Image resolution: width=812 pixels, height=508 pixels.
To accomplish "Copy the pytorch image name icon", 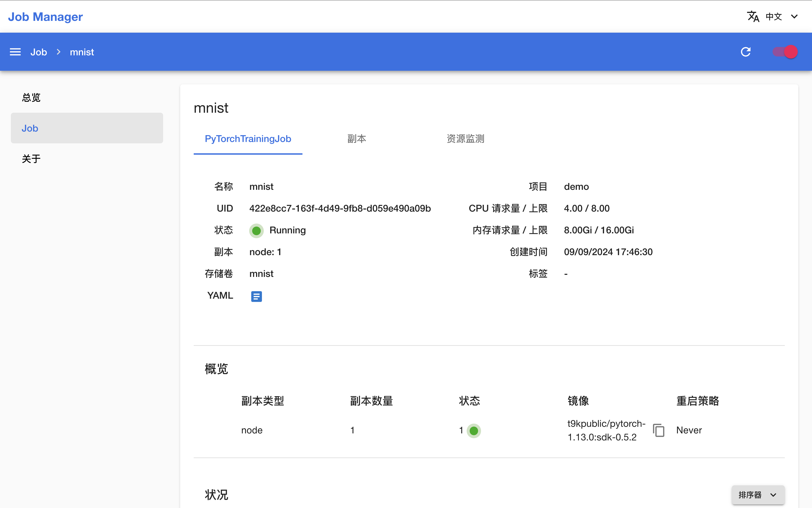I will pos(659,430).
